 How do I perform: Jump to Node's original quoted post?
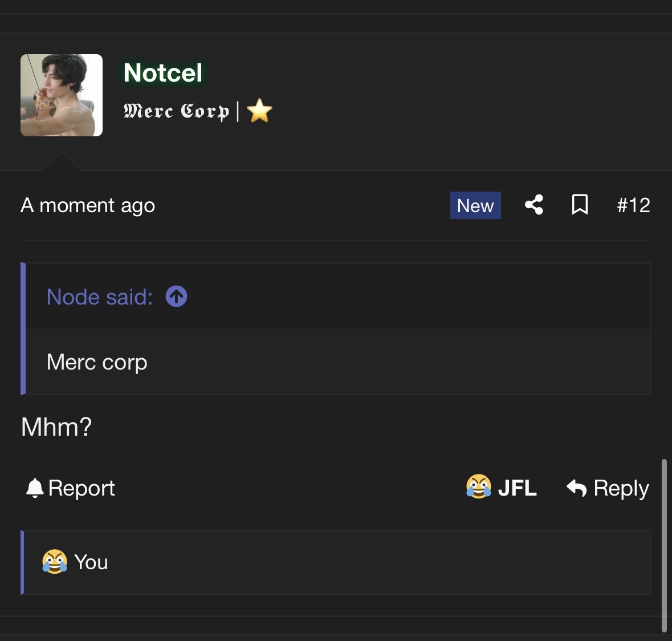click(100, 297)
